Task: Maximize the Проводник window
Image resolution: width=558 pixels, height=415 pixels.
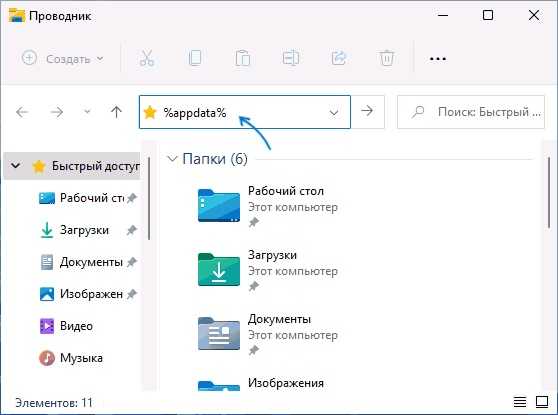Action: (x=488, y=15)
